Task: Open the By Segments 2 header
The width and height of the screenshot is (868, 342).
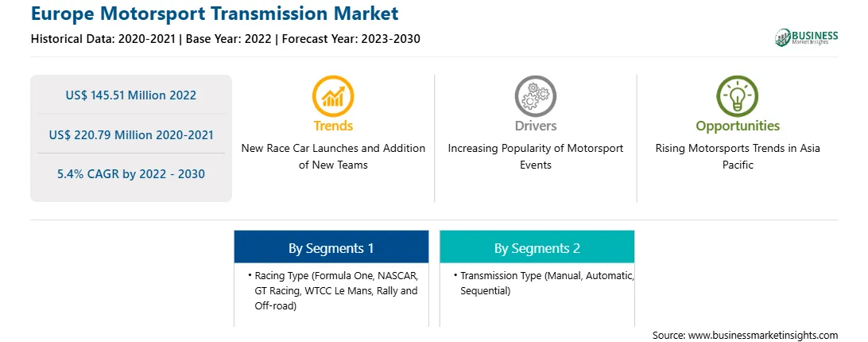Action: tap(537, 247)
